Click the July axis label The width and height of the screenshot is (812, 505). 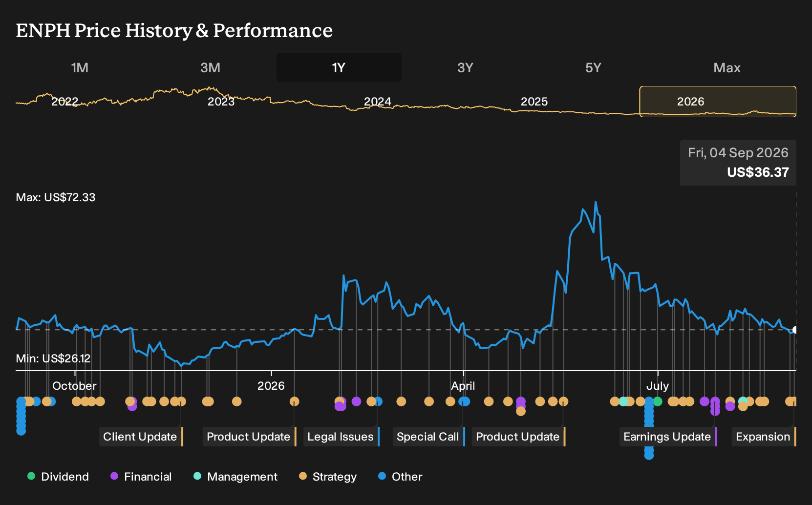tap(658, 386)
